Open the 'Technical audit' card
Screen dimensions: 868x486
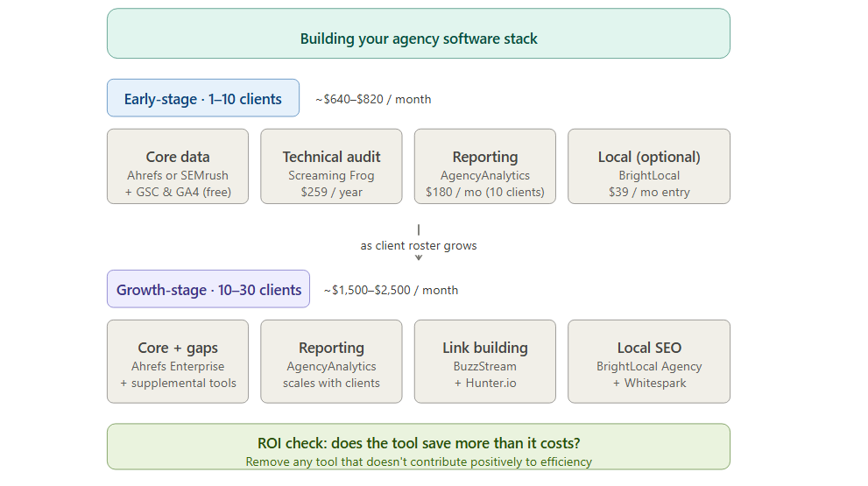pyautogui.click(x=331, y=166)
